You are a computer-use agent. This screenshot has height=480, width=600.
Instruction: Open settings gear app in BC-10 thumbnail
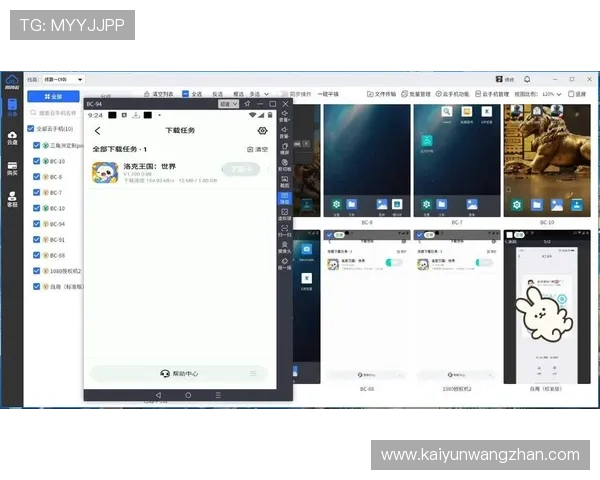pos(517,205)
